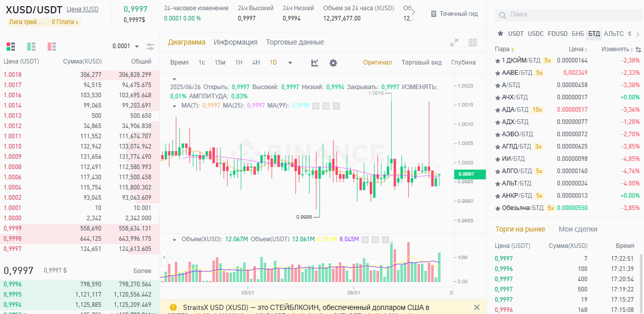This screenshot has height=314, width=644.
Task: Expand the chart to fullscreen
Action: (454, 43)
